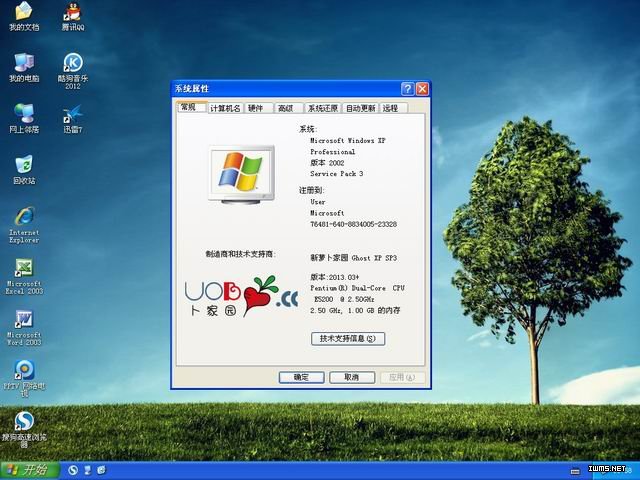Click the '2.50 GHz, 1.00 GB 的内存' text
The image size is (640, 480).
point(355,310)
